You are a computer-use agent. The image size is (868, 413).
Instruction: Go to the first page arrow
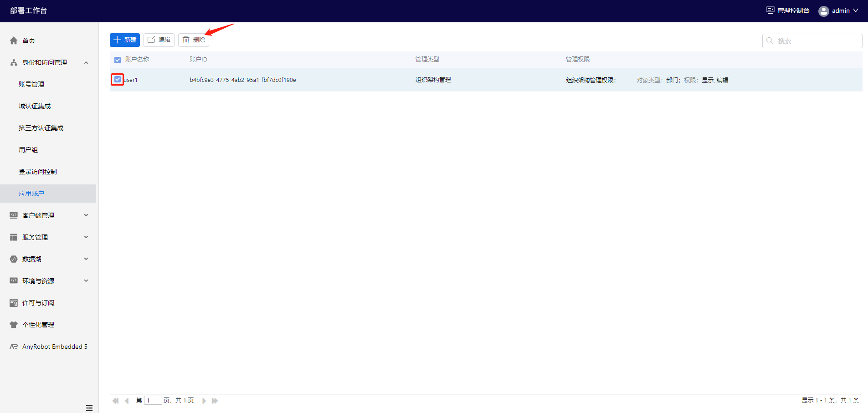click(115, 401)
